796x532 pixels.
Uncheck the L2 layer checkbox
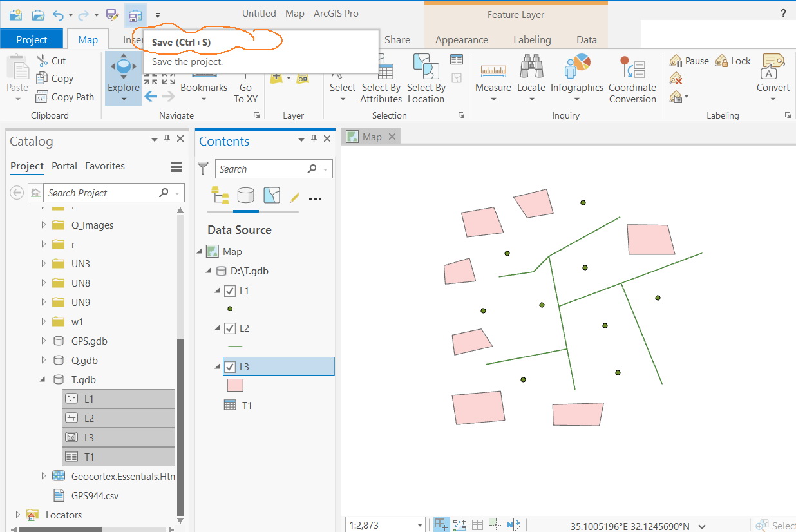(229, 328)
